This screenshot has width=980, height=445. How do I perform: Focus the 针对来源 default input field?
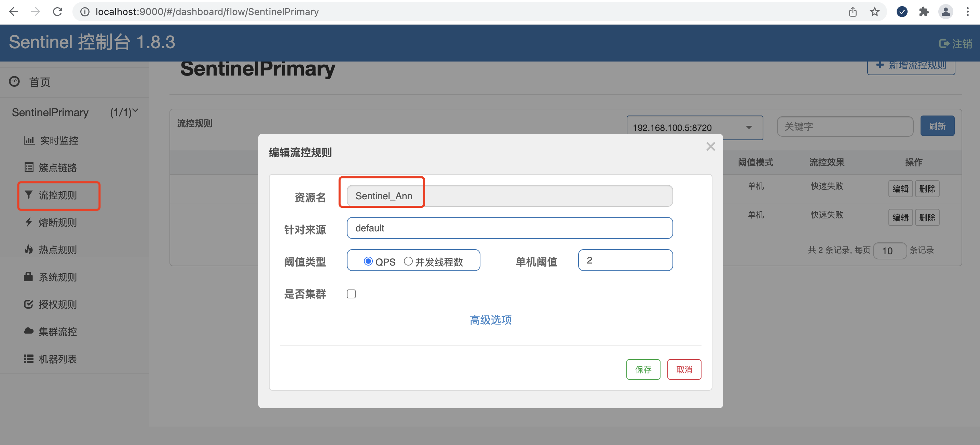(x=509, y=228)
